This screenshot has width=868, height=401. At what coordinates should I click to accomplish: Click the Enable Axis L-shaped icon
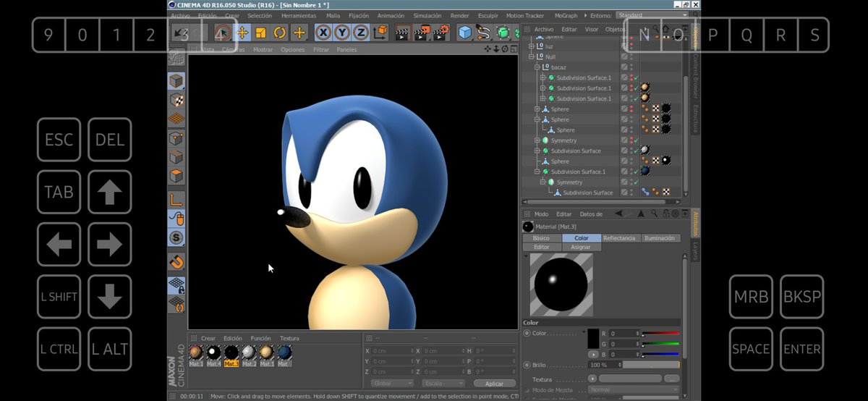tap(176, 200)
